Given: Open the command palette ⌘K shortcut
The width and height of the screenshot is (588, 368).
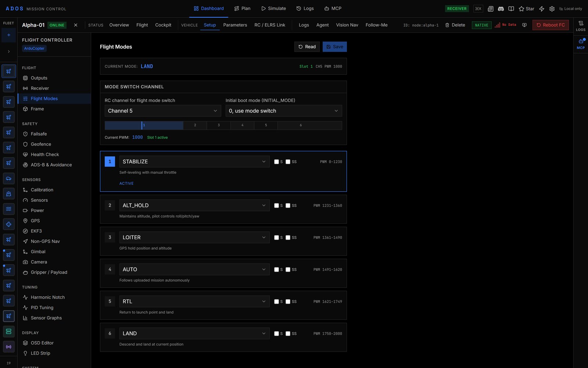Looking at the screenshot, I should coord(478,8).
